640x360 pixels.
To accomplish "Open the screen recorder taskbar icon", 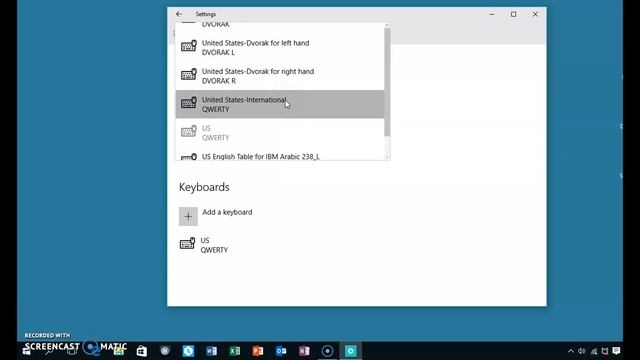I will 327,351.
